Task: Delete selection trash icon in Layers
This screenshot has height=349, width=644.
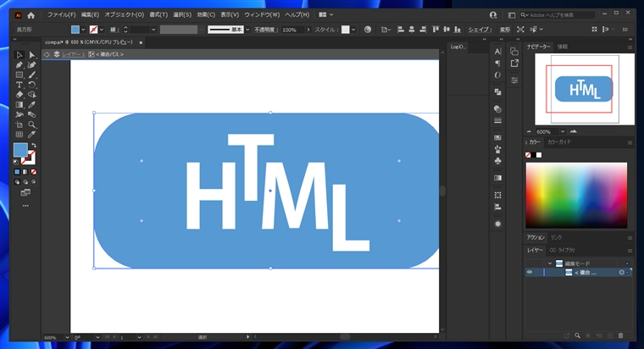Action: point(620,335)
